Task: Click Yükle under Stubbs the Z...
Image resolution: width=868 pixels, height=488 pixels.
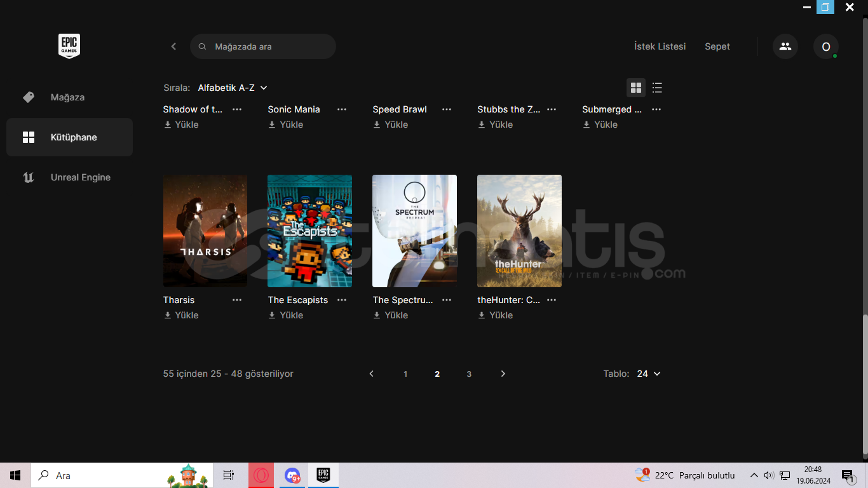Action: (x=496, y=125)
